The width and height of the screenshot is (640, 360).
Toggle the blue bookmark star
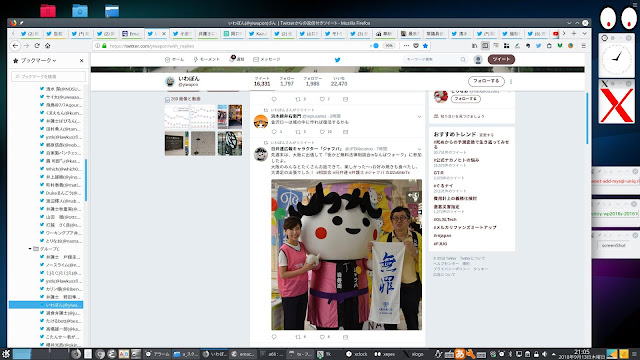point(425,46)
